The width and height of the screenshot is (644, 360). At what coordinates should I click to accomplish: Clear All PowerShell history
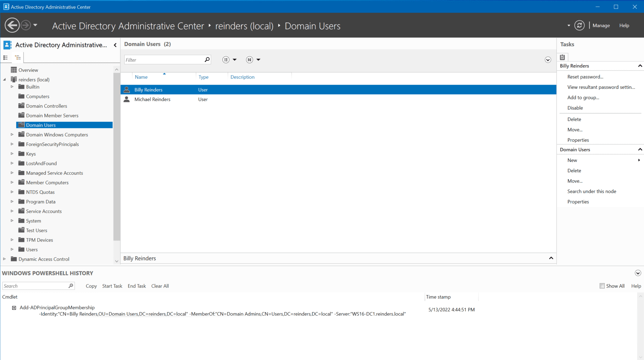point(160,286)
